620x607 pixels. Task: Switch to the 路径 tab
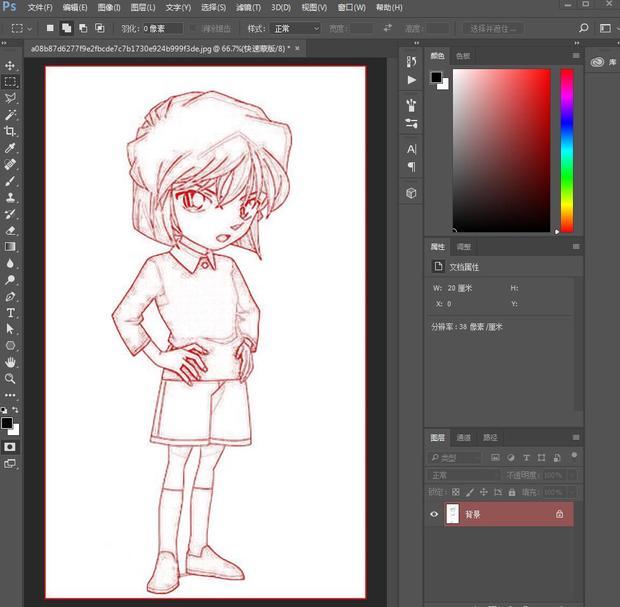coord(490,437)
